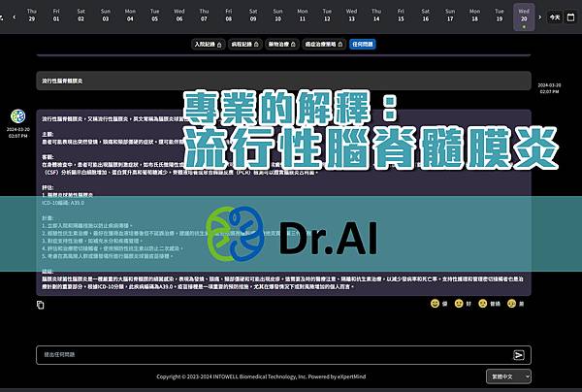The height and width of the screenshot is (392, 582).
Task: Select date Sat 09
Action: tap(253, 16)
